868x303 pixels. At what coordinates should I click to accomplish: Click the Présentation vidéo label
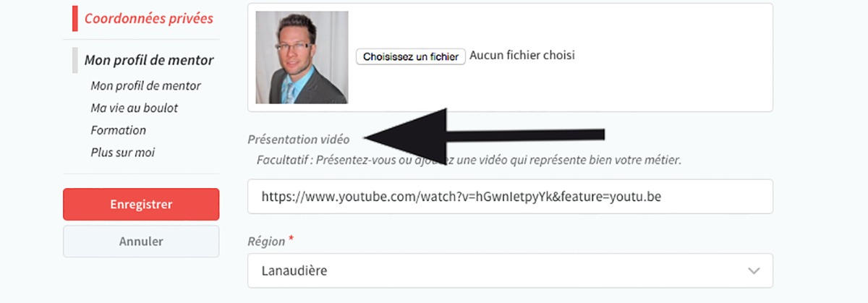point(298,139)
